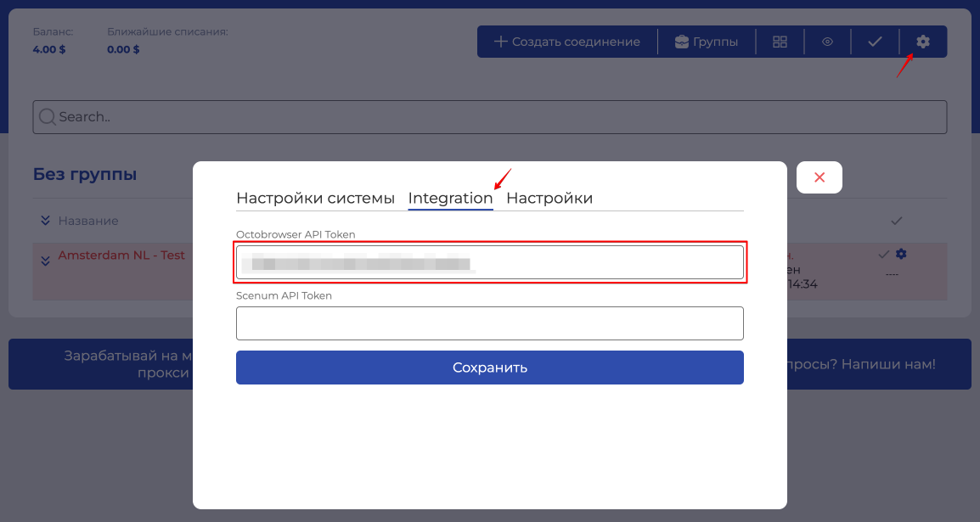Toggle the header checkmark in table

(896, 221)
